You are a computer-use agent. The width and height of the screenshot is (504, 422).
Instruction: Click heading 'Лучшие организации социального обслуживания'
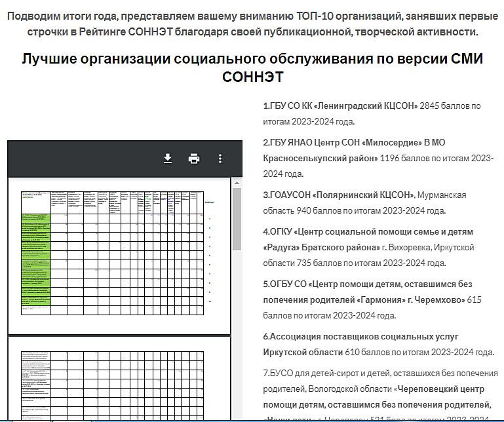click(x=252, y=67)
